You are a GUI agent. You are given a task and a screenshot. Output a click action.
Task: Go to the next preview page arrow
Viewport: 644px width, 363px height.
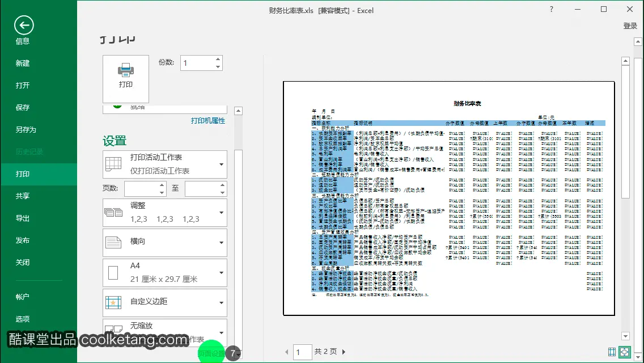[344, 352]
